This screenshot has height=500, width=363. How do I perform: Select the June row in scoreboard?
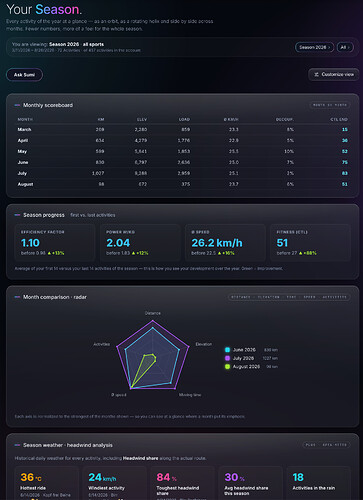(x=182, y=162)
